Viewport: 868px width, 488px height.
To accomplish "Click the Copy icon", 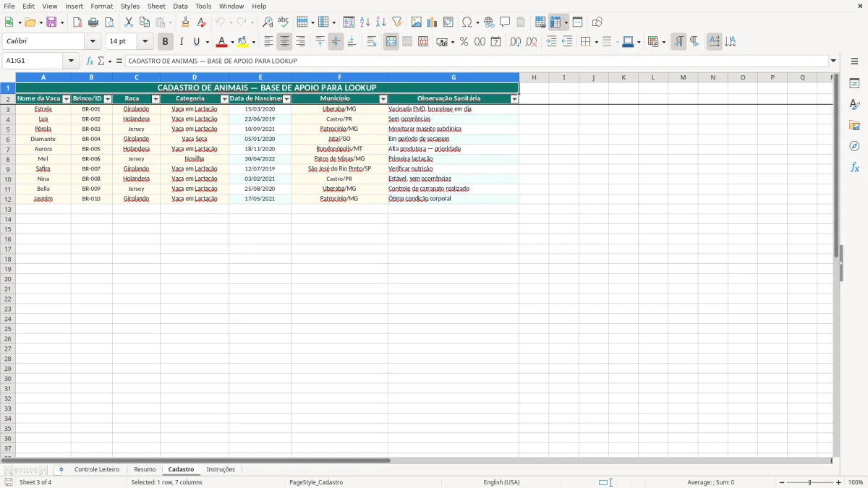I will tap(145, 22).
